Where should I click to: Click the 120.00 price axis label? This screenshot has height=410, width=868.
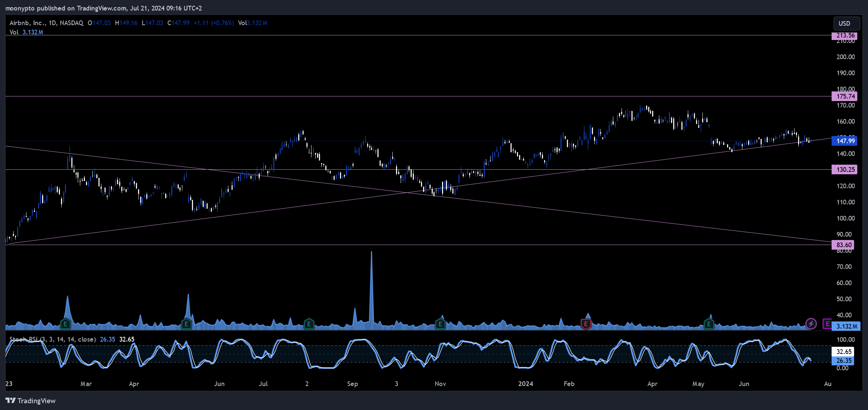coord(846,186)
